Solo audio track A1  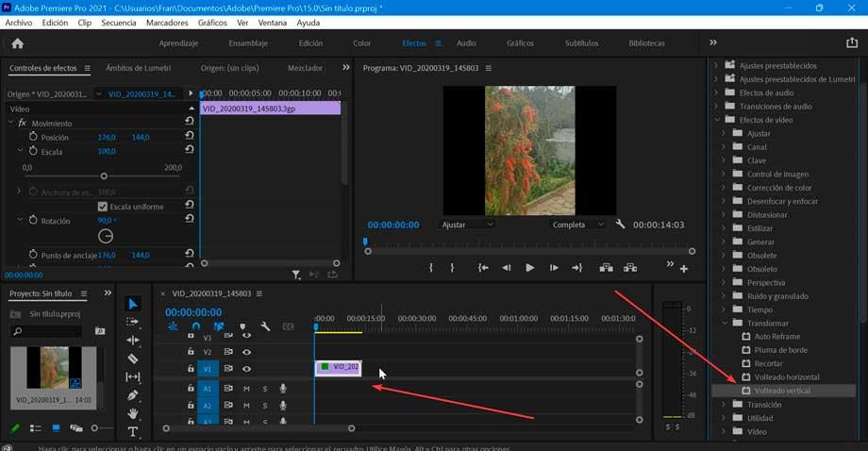[264, 389]
